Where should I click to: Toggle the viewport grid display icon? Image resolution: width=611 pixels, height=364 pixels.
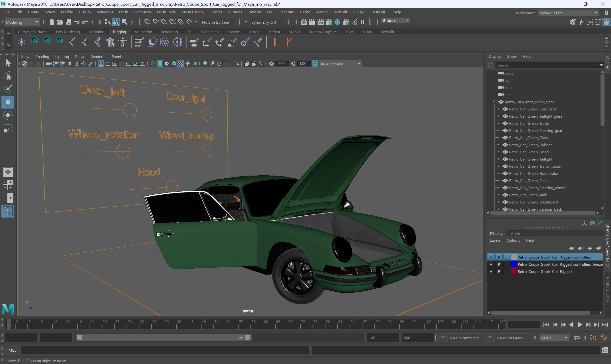coord(101,64)
